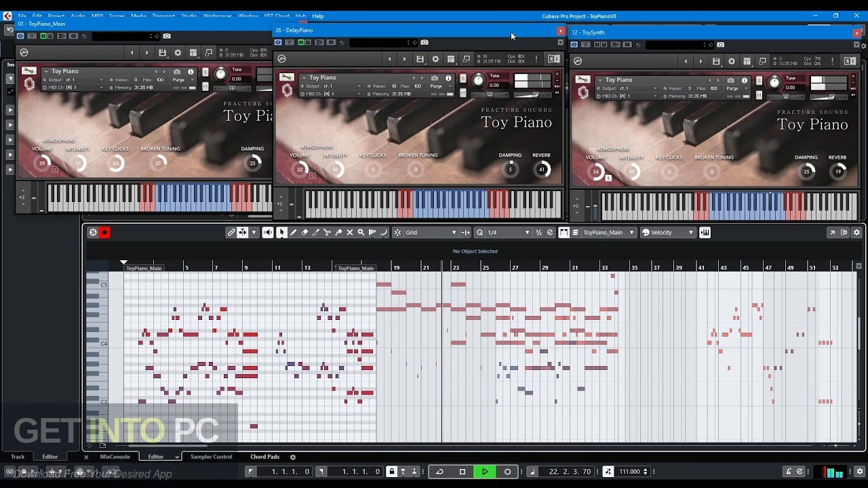Click Stop in the transport bar
The height and width of the screenshot is (488, 868).
coord(462,472)
